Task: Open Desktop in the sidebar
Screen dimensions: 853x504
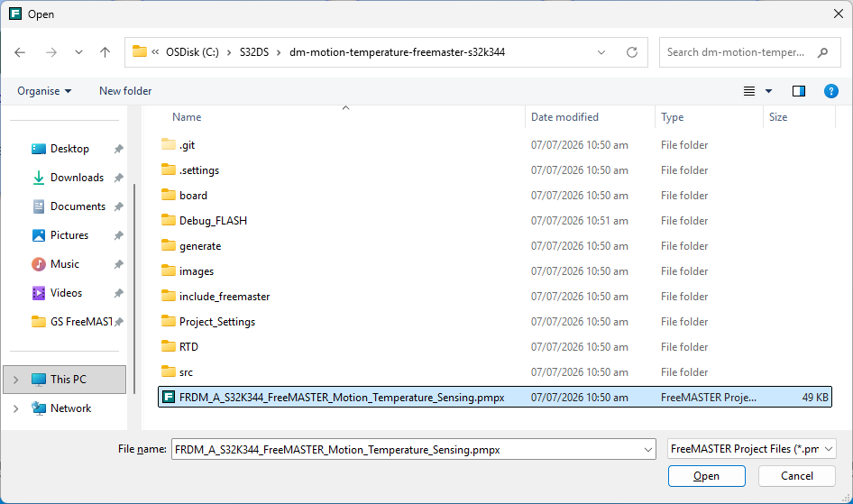Action: [69, 149]
